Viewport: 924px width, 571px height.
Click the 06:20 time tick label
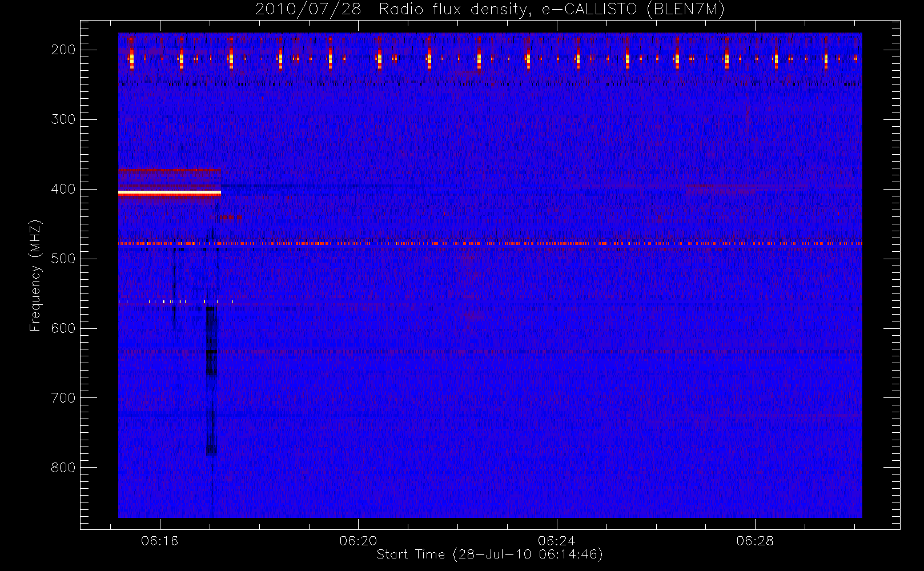[358, 541]
